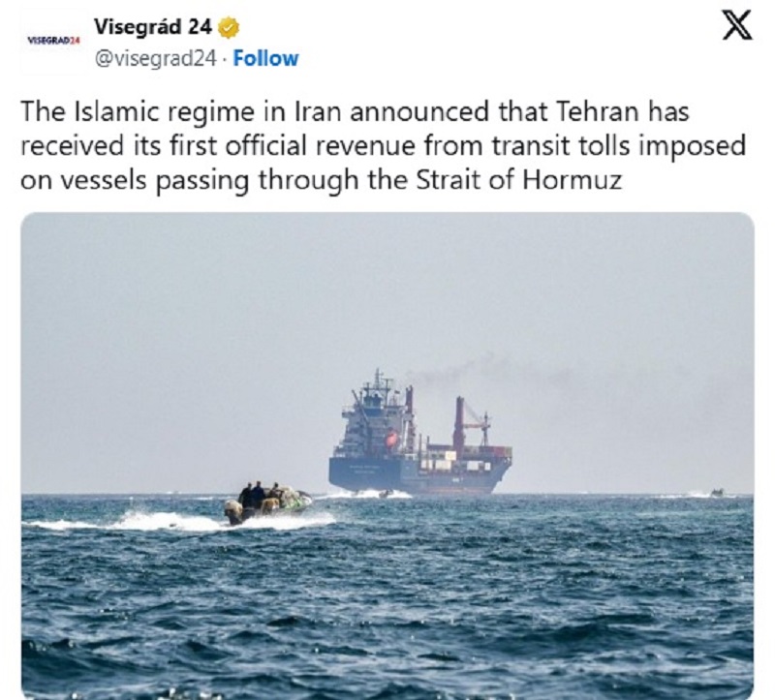Open the X logo link
Screen dimensions: 775x700
coord(737,25)
